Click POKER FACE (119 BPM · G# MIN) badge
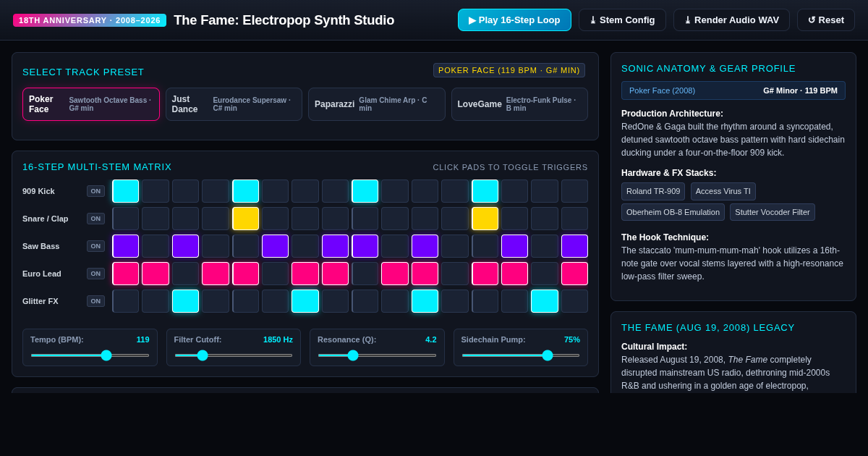The width and height of the screenshot is (868, 456). pyautogui.click(x=509, y=70)
